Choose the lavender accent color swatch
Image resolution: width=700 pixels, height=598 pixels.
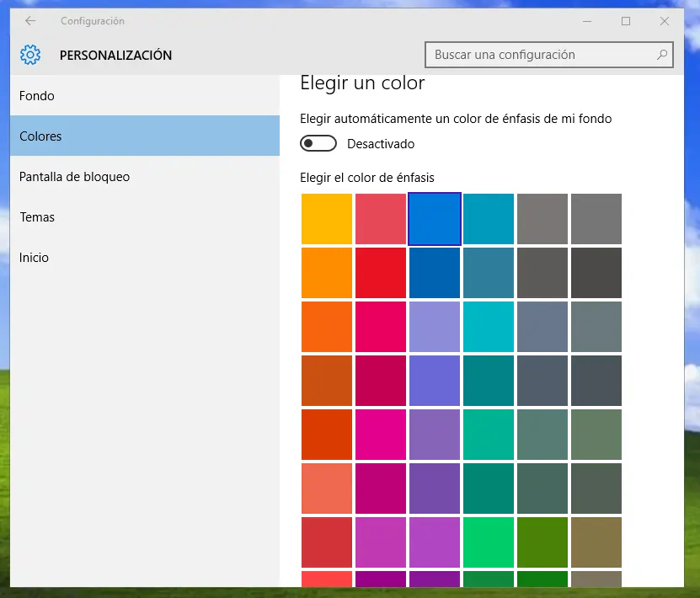pos(435,327)
